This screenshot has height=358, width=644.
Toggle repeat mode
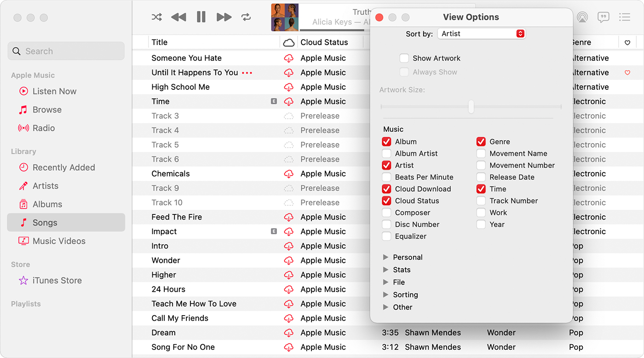click(246, 17)
